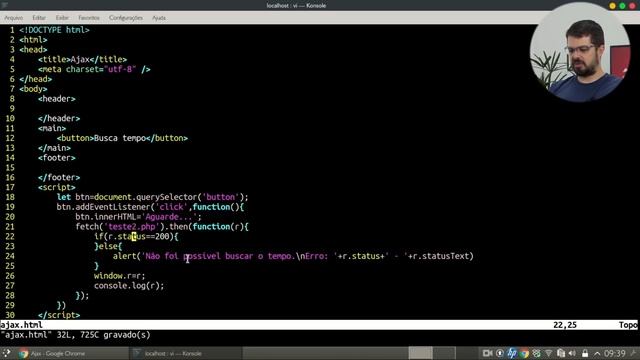The image size is (640, 360).
Task: Click the 'ajax.html' filename in the status line
Action: tap(21, 325)
